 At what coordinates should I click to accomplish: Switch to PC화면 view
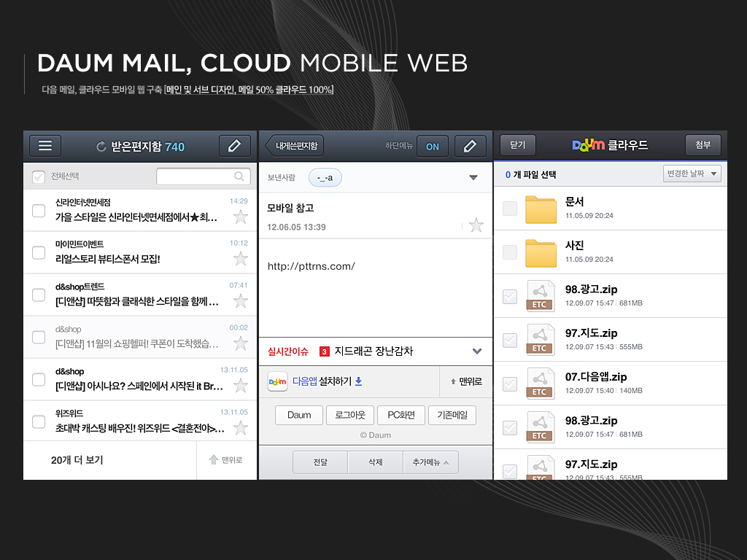[401, 415]
